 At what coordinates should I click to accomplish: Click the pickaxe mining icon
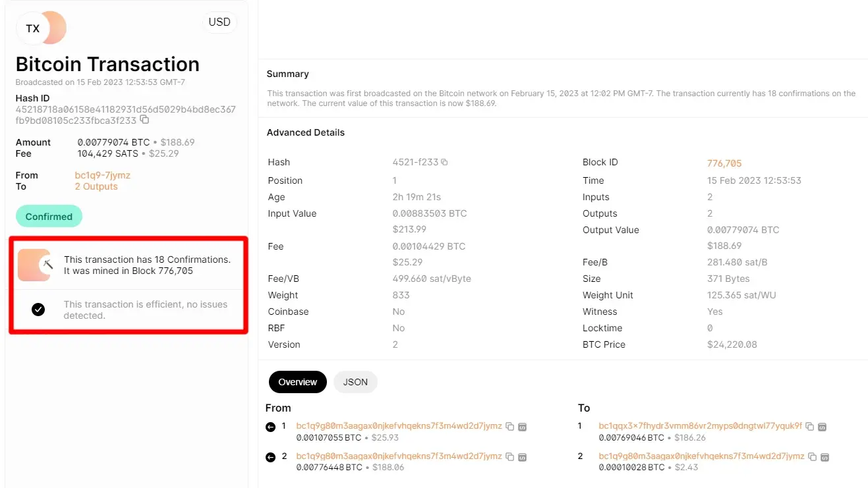point(46,265)
